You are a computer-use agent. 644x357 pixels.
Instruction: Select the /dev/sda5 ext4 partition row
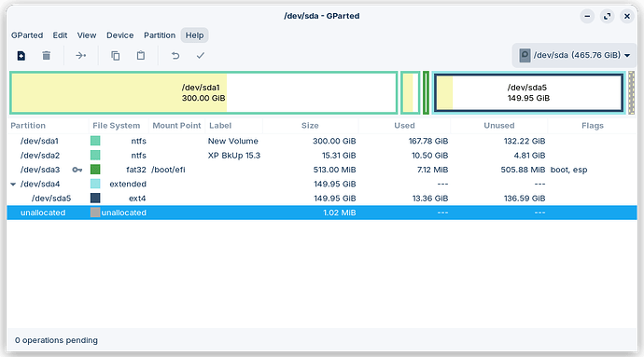tap(322, 199)
